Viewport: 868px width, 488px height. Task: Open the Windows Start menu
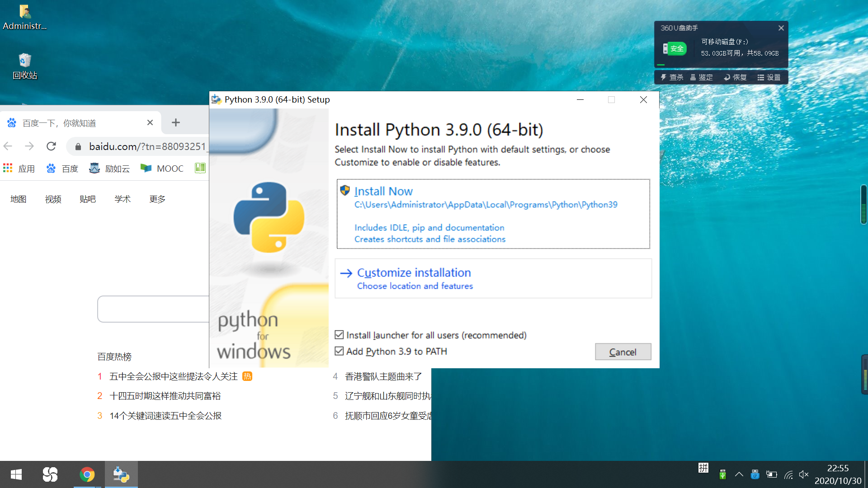pos(16,474)
